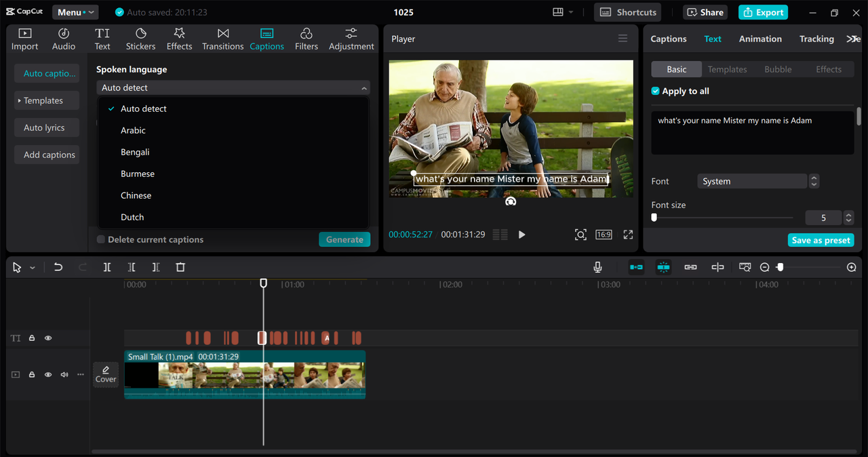Enable Delete current captions checkbox
The height and width of the screenshot is (457, 868).
click(101, 239)
